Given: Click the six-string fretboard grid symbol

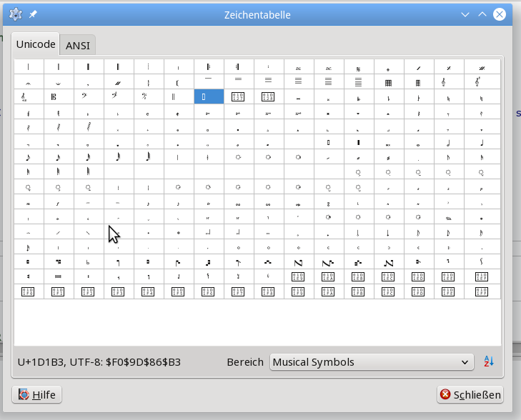Looking at the screenshot, I should [x=388, y=82].
